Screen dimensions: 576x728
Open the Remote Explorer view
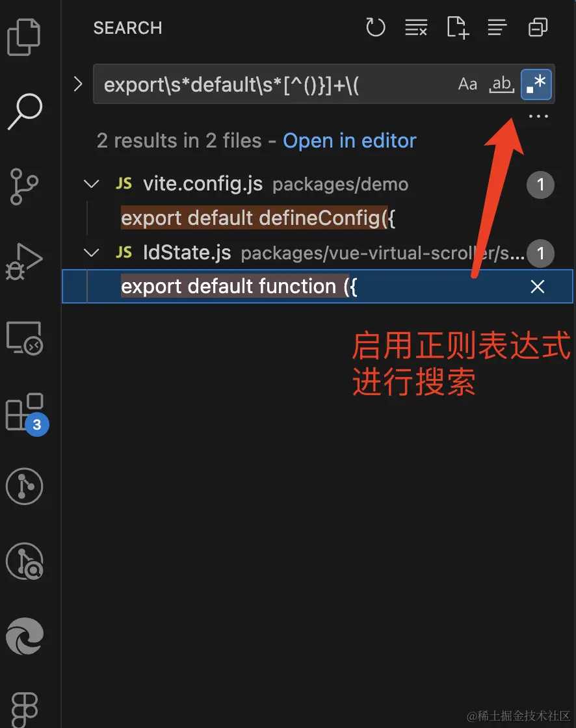pyautogui.click(x=25, y=338)
